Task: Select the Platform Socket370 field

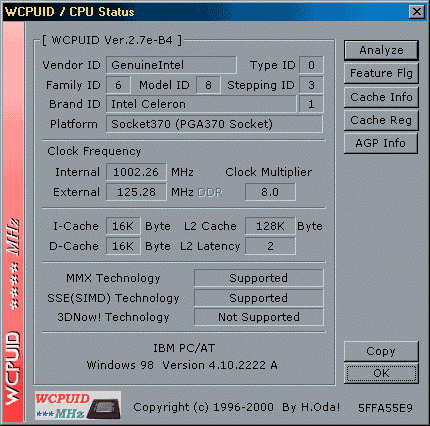Action: coord(214,124)
